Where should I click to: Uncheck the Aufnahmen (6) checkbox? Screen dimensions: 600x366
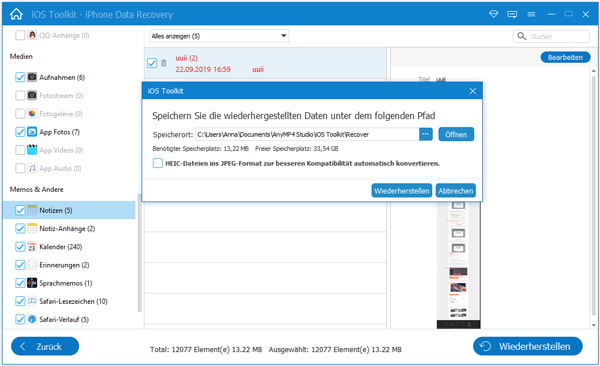click(x=20, y=77)
